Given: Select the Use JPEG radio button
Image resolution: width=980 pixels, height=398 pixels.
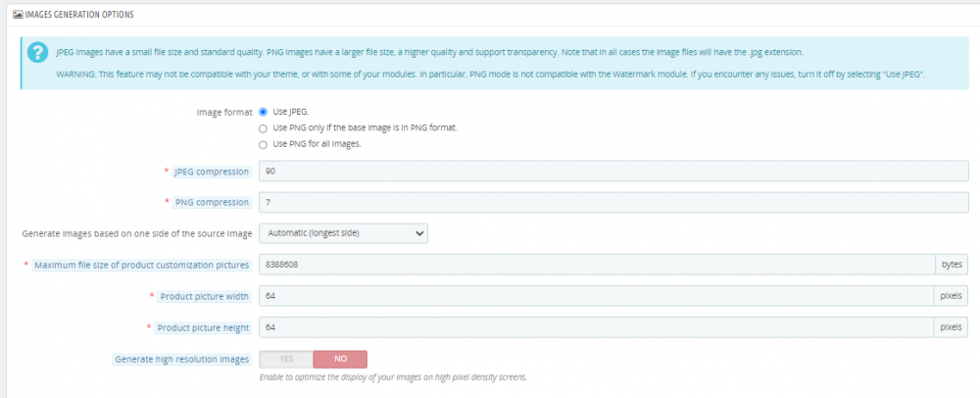Looking at the screenshot, I should tap(263, 112).
